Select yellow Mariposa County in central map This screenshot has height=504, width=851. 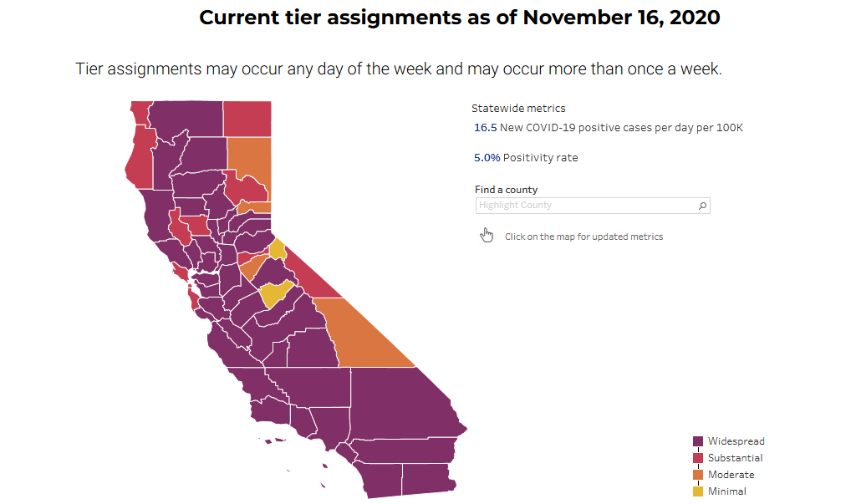(x=274, y=294)
